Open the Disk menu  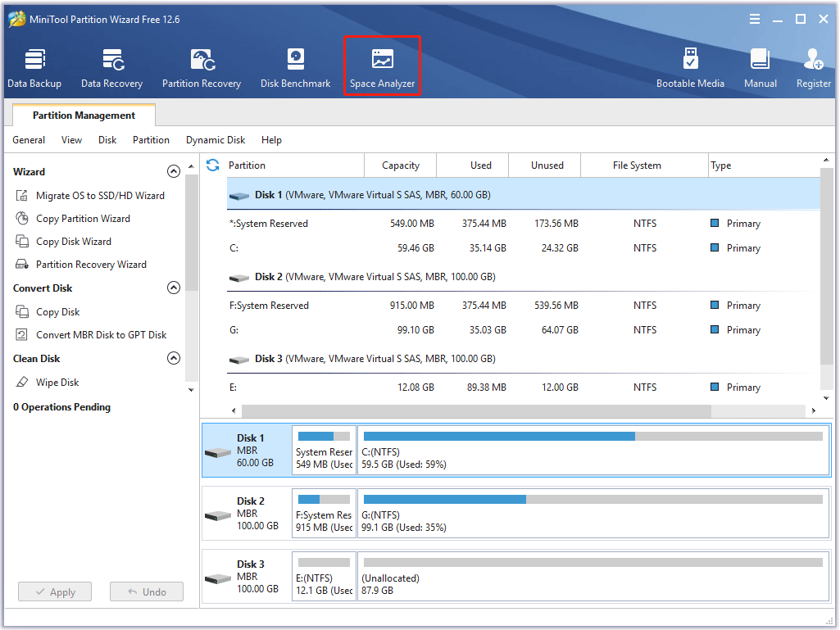(x=107, y=140)
